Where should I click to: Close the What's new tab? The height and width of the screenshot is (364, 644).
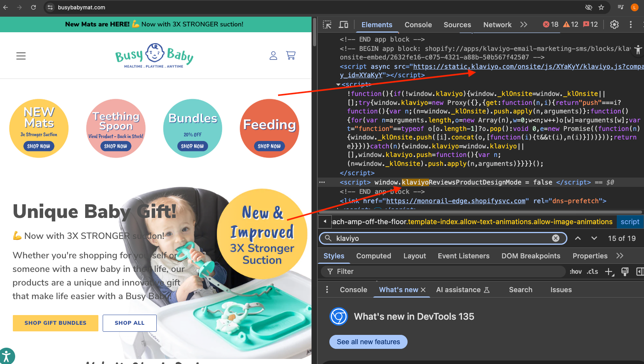pyautogui.click(x=423, y=290)
